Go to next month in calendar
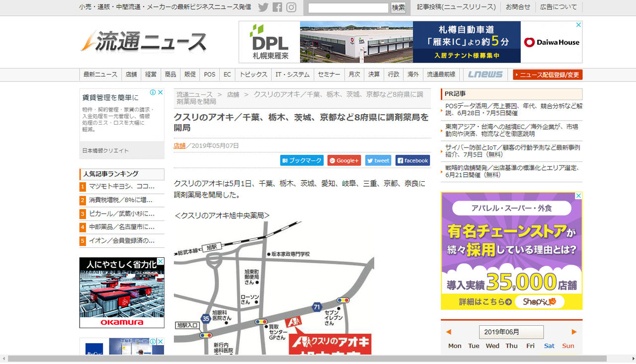Screen dimensions: 636x364 (574, 332)
